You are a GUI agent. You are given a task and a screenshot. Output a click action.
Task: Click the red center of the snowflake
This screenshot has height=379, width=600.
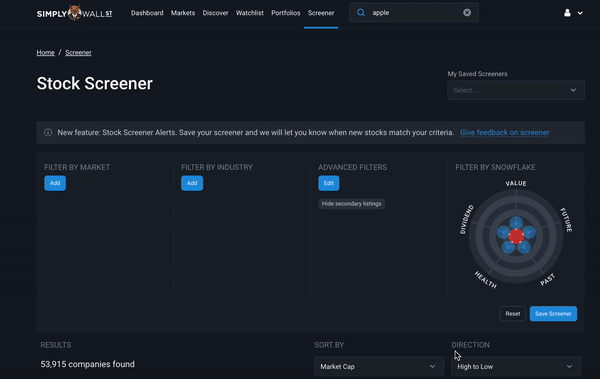(516, 236)
